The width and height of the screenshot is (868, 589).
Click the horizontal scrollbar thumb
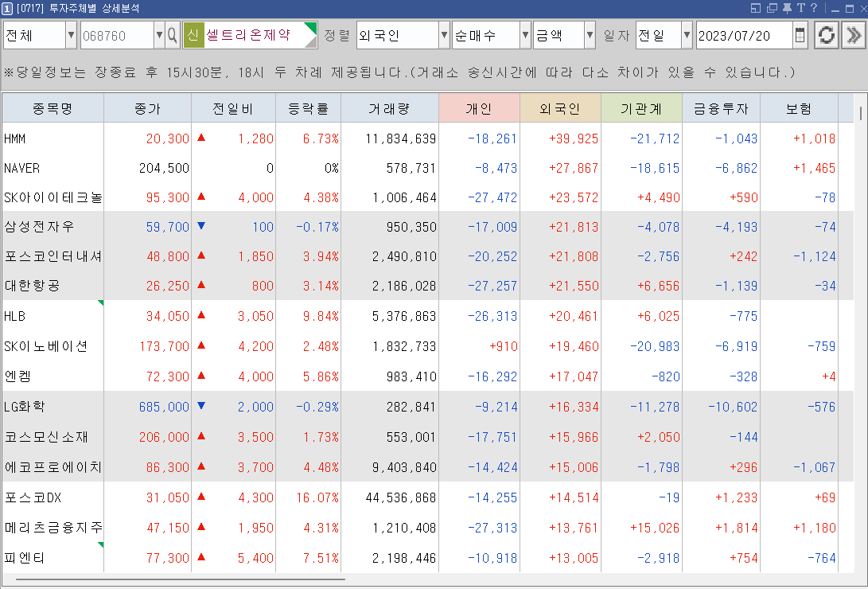point(181,580)
